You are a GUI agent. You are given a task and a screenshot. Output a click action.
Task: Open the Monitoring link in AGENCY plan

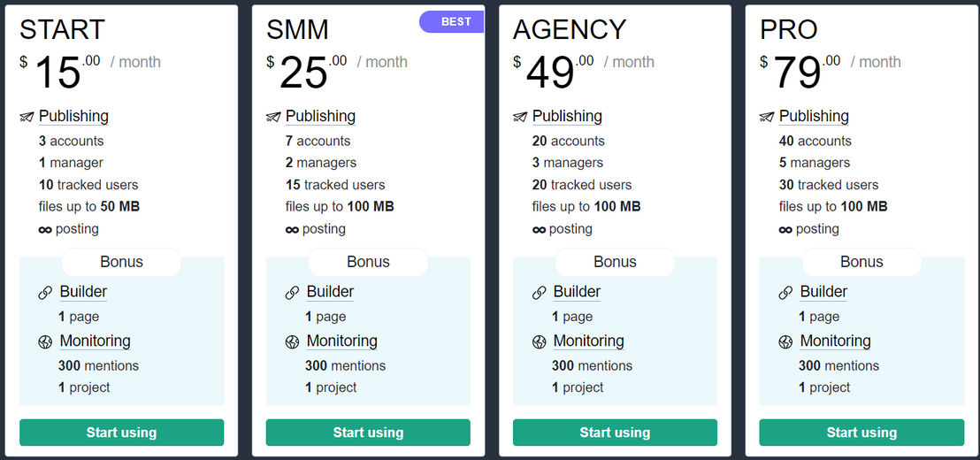pyautogui.click(x=589, y=341)
